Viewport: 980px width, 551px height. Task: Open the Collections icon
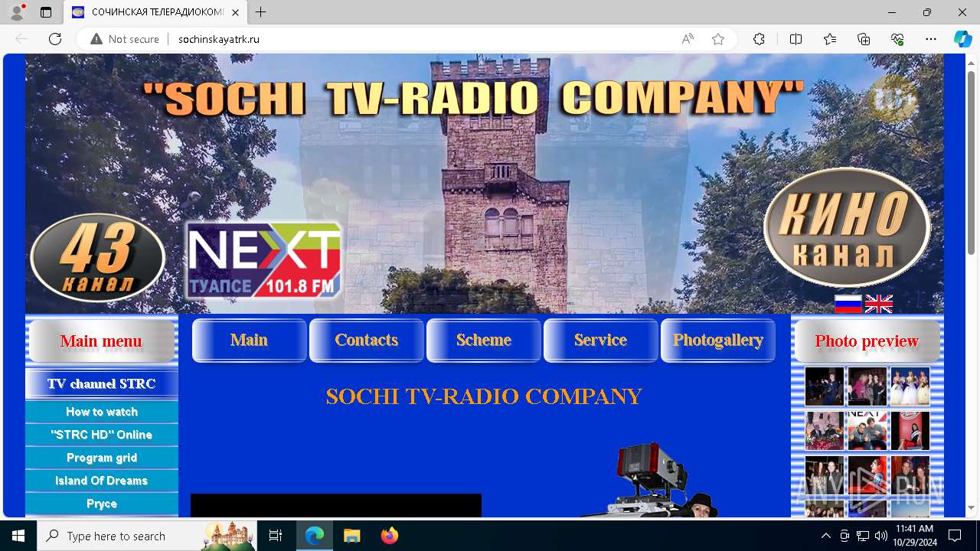pyautogui.click(x=864, y=39)
